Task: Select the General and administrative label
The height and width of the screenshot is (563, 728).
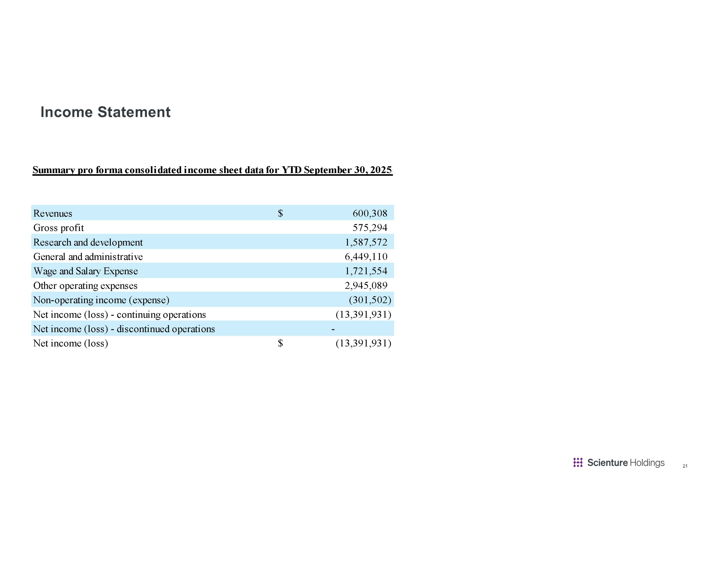Action: pyautogui.click(x=88, y=257)
